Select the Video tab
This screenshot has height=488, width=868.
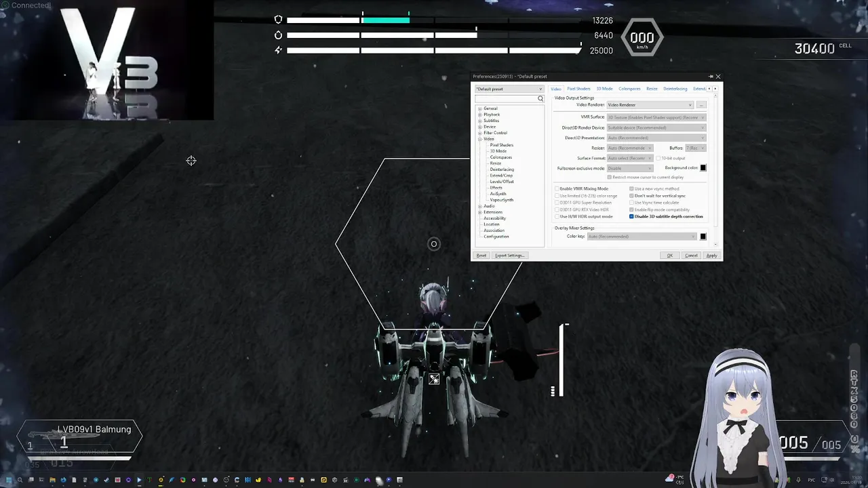pos(556,89)
